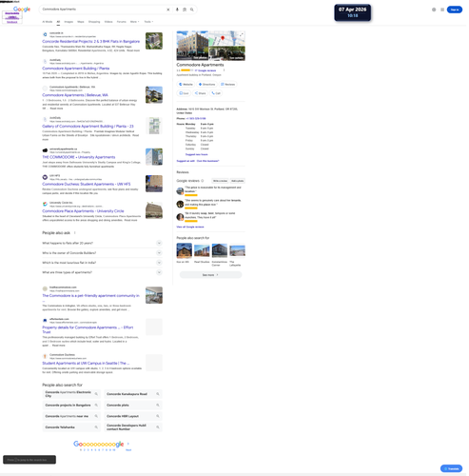Open Concorde Residential Projects result link
Viewport: 469px width, 476px height.
(x=91, y=42)
